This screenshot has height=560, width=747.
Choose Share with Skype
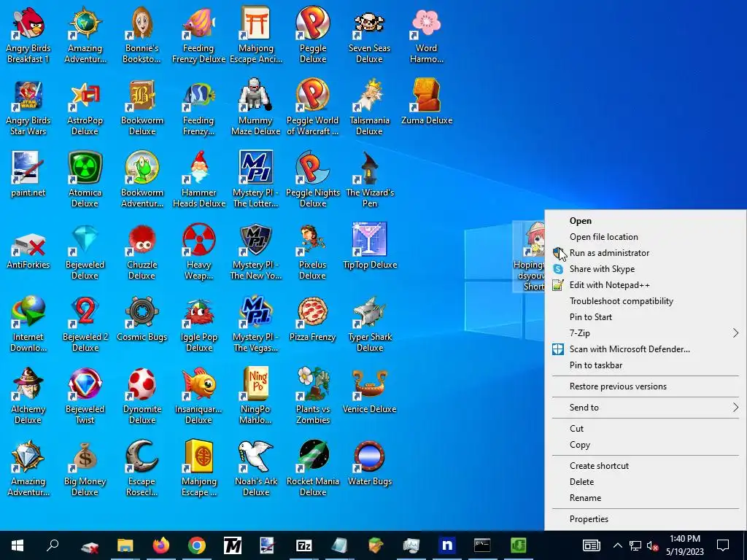(x=646, y=269)
